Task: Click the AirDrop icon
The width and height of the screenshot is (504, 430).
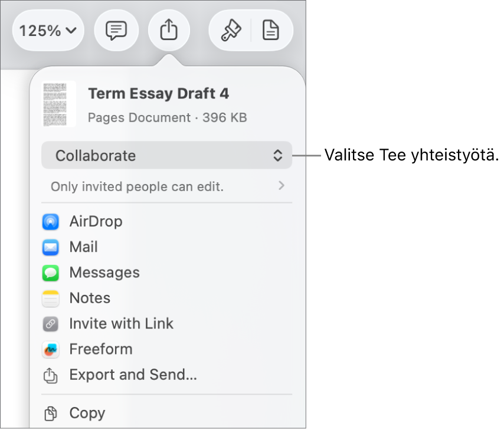Action: pos(51,222)
